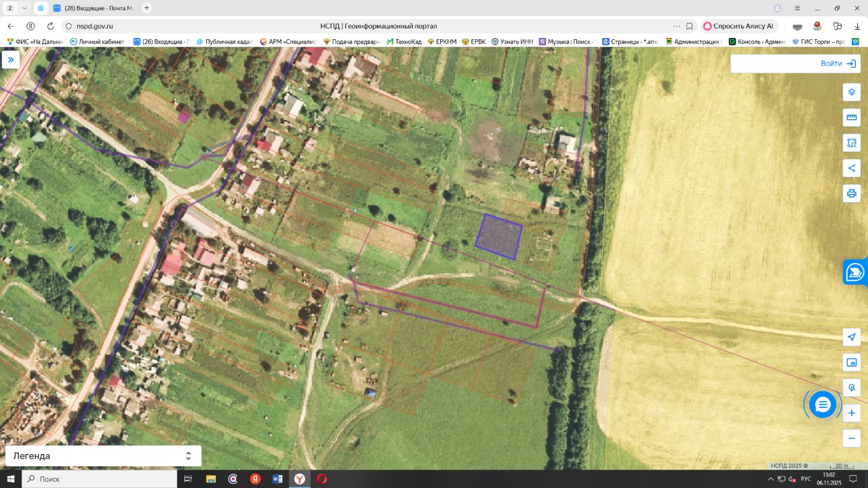
Task: Expand the Легенда panel
Action: coord(103,456)
